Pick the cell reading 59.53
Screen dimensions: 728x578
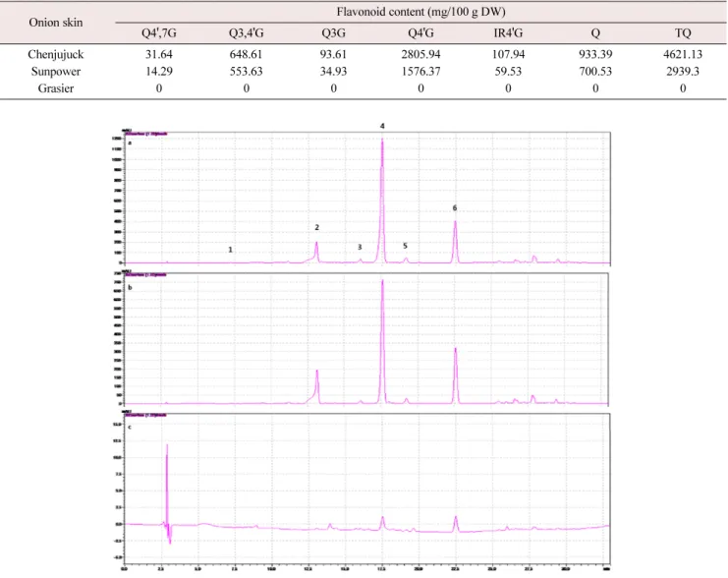pos(508,72)
